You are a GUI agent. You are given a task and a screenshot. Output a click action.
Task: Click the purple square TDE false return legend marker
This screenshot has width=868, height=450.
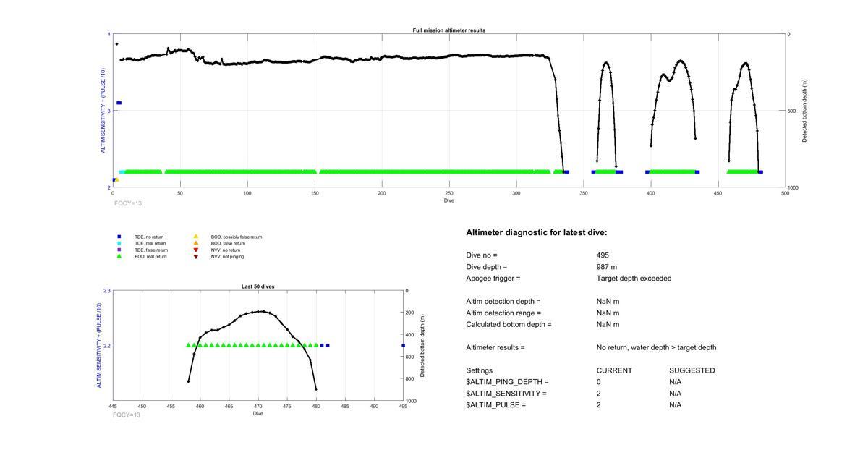[119, 250]
